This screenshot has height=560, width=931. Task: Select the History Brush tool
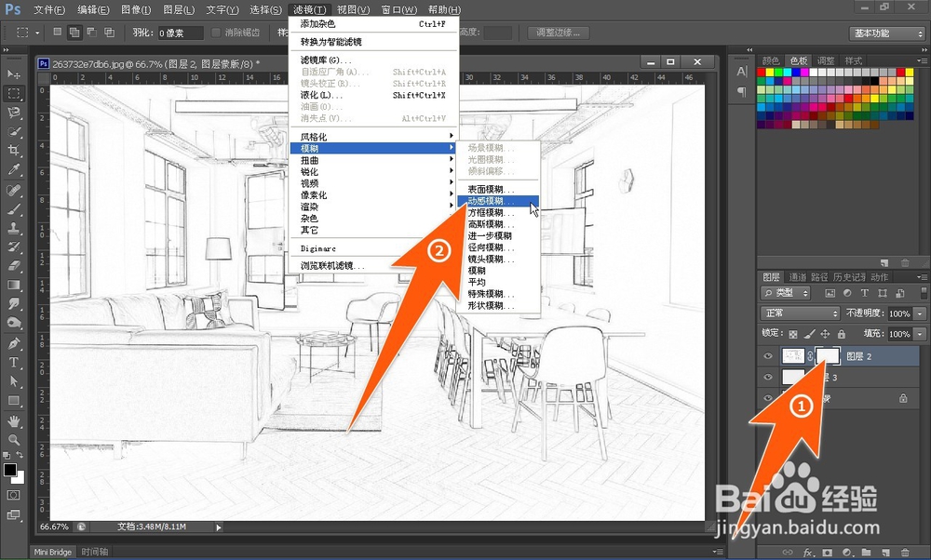[14, 247]
